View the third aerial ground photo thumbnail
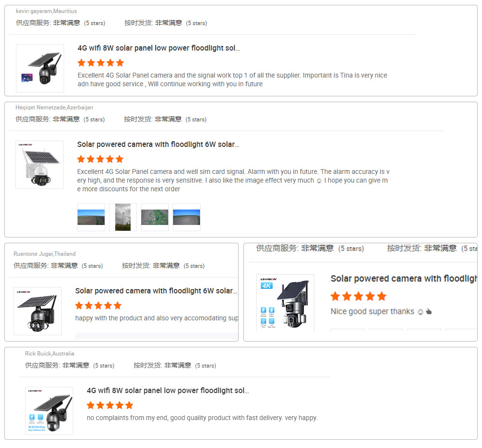This screenshot has width=482, height=448. (155, 217)
